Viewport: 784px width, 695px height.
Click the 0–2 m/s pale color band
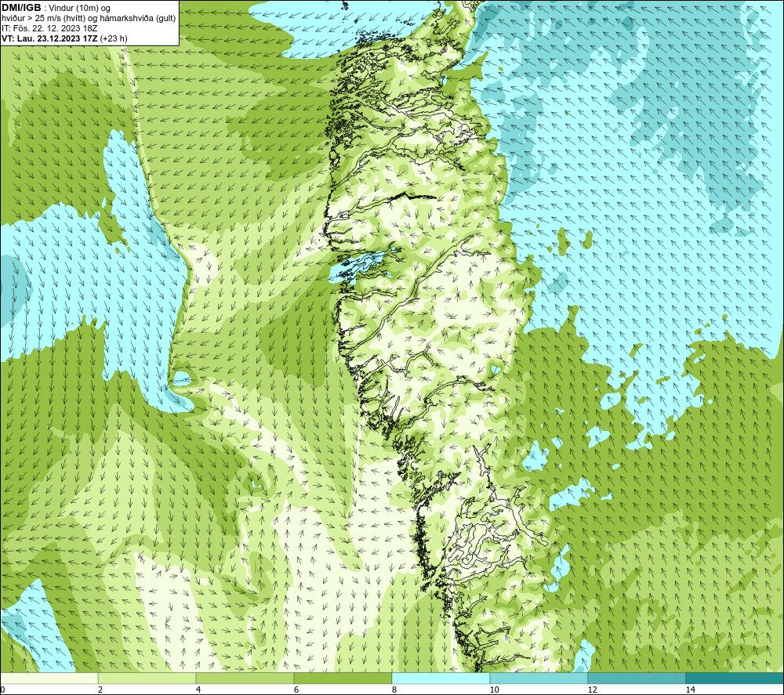(49, 678)
